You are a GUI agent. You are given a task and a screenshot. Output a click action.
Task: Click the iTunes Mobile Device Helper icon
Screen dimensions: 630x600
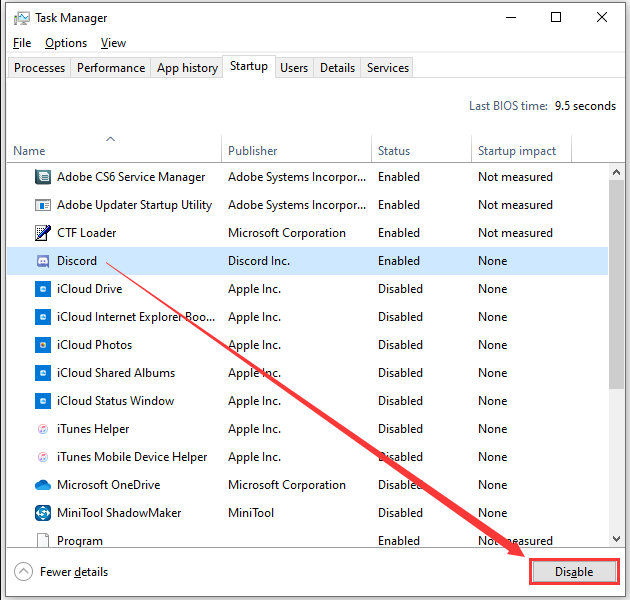coord(43,457)
